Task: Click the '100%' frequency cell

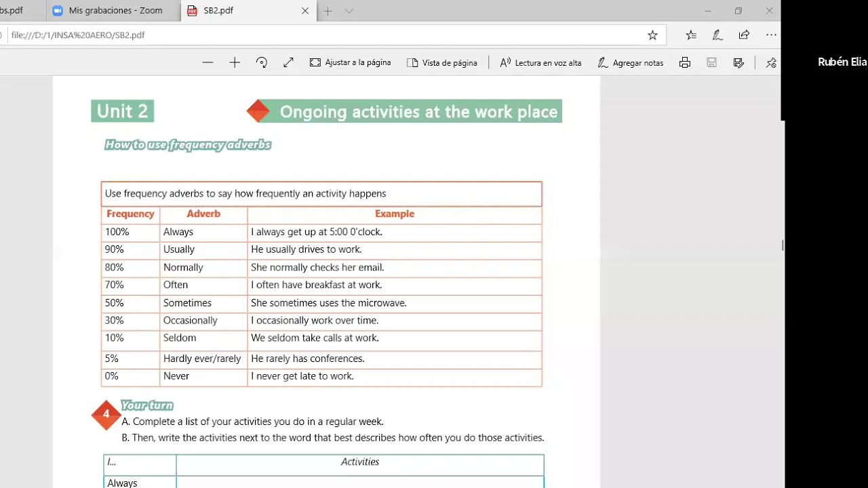Action: [x=131, y=232]
